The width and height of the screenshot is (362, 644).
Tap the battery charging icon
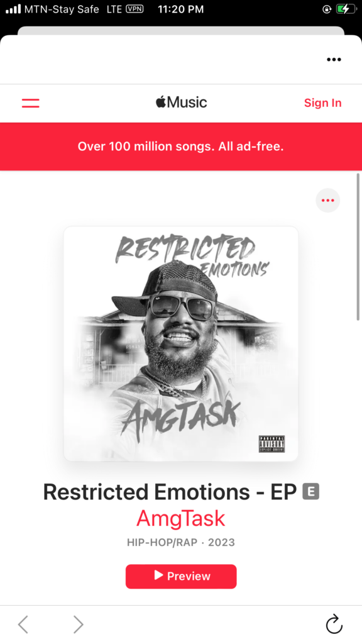(346, 9)
